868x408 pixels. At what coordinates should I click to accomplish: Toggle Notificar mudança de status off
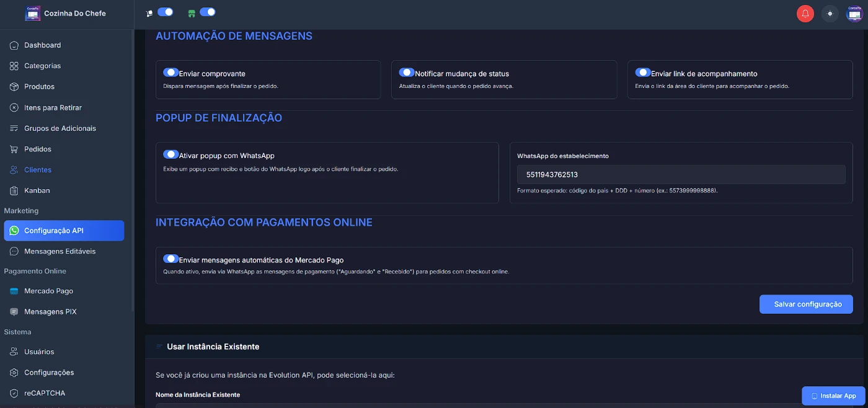[x=407, y=73]
